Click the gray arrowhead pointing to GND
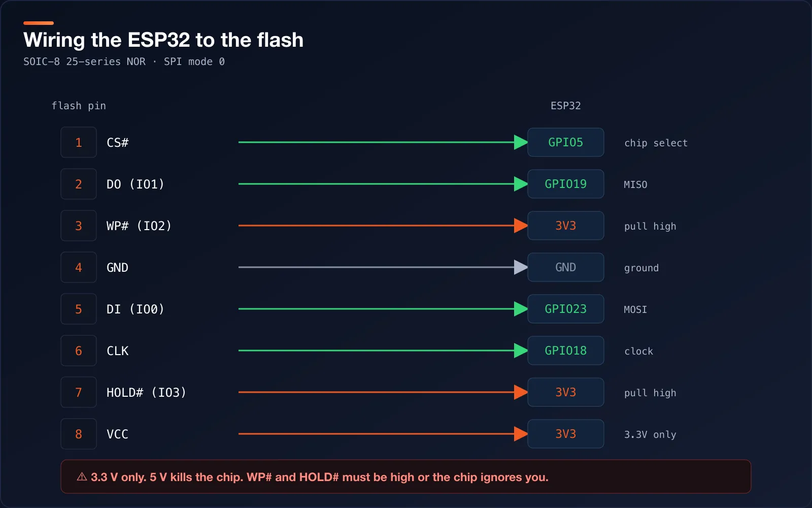 521,267
